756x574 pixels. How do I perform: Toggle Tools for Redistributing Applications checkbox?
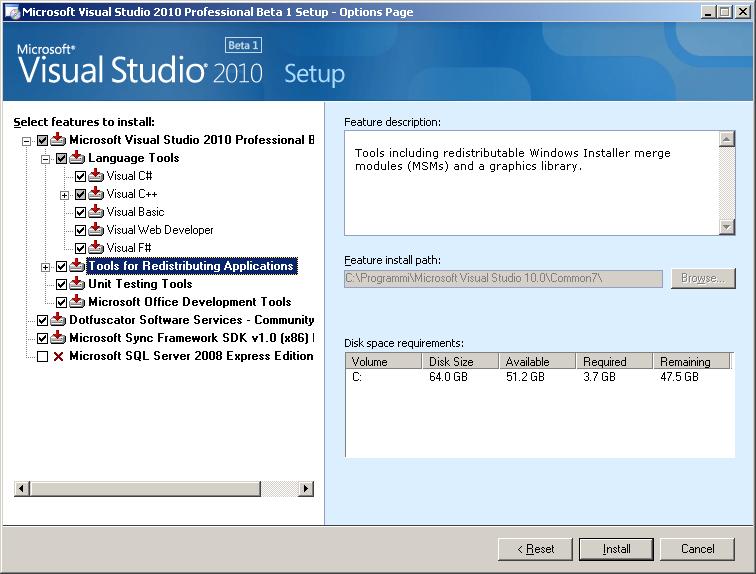[61, 267]
